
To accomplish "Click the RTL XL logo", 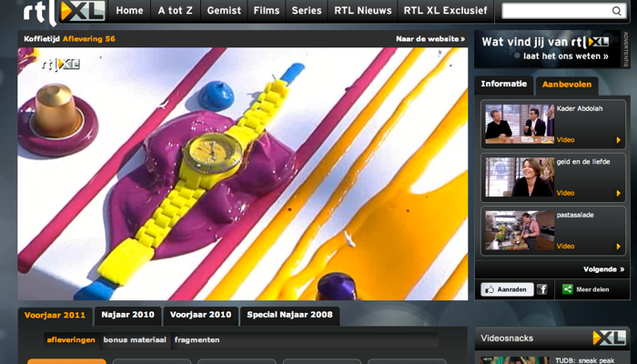I will click(x=65, y=12).
